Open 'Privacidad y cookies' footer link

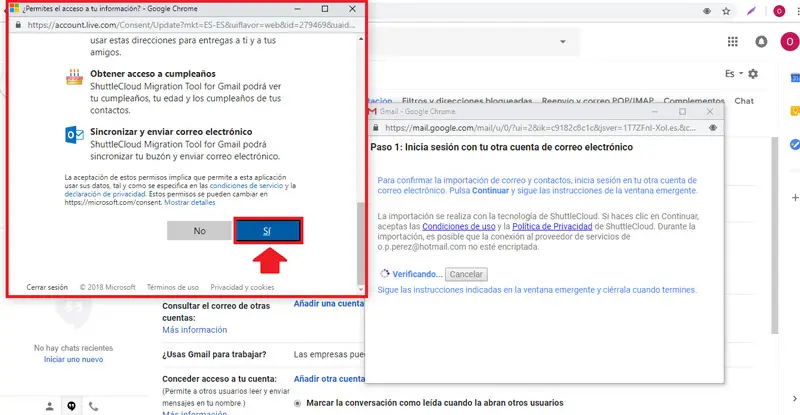[x=242, y=287]
